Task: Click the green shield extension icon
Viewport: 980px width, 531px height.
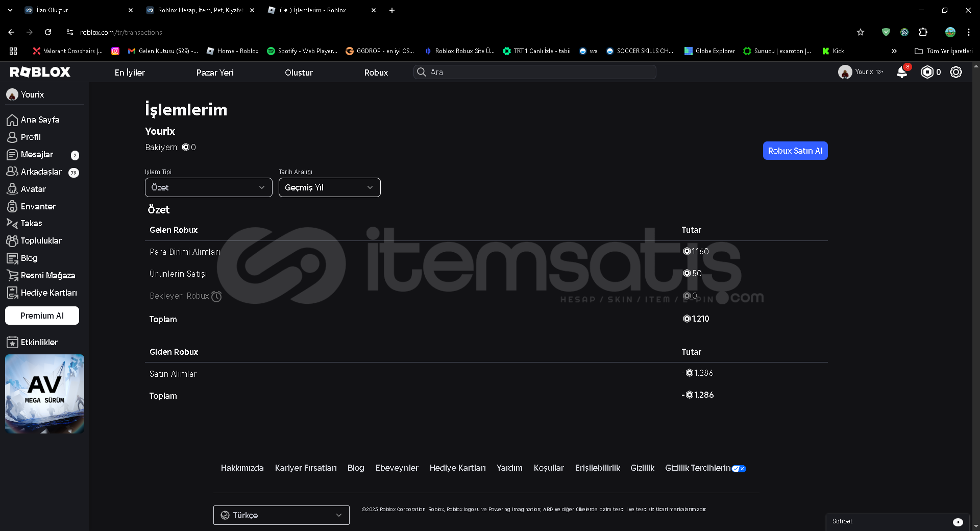Action: pyautogui.click(x=886, y=32)
